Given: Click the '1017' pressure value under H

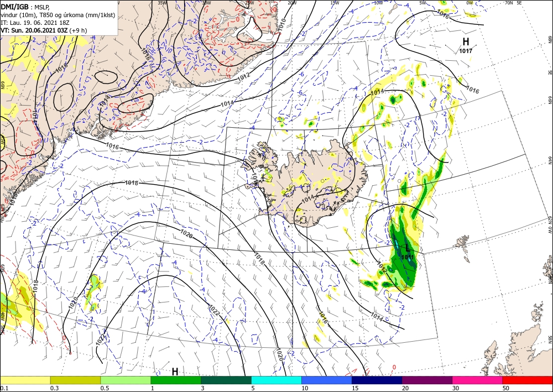Looking at the screenshot, I should pos(466,51).
